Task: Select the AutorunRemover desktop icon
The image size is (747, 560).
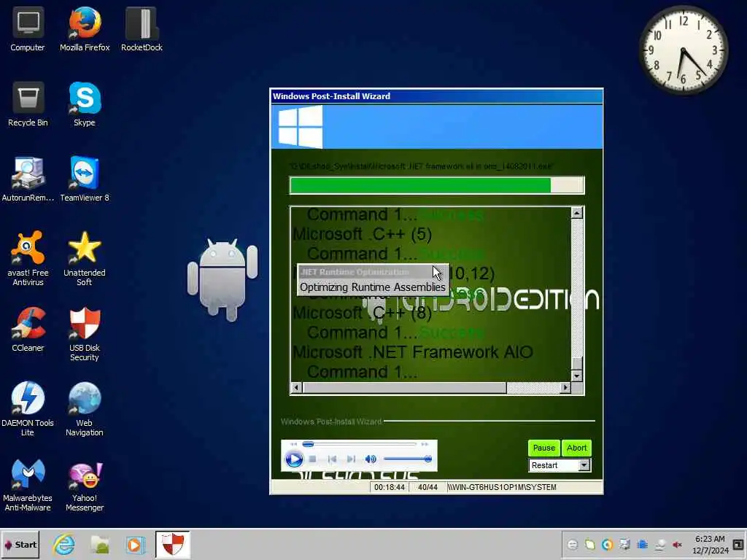Action: pyautogui.click(x=28, y=179)
